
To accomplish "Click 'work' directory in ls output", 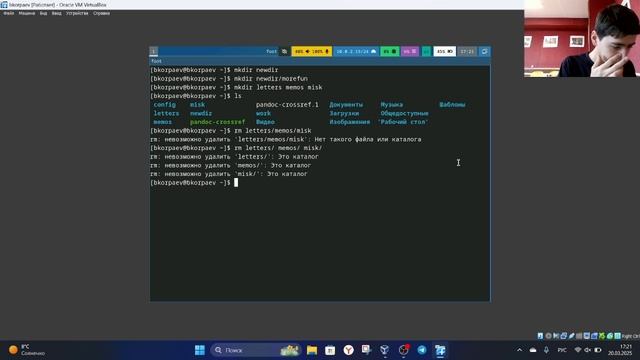I will coord(263,113).
